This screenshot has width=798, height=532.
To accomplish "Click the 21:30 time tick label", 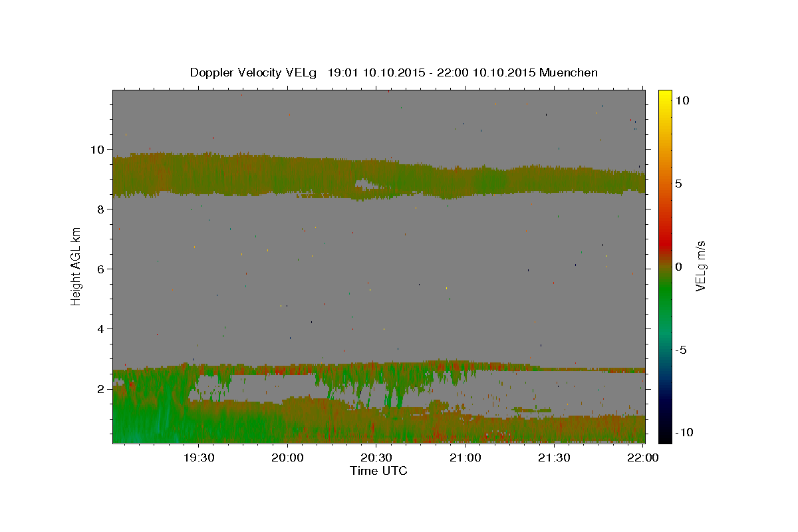I will 554,458.
